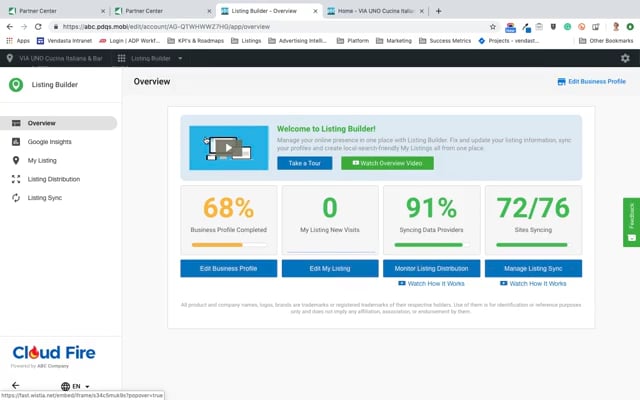Click the browser back button
640x400 pixels.
pyautogui.click(x=10, y=27)
